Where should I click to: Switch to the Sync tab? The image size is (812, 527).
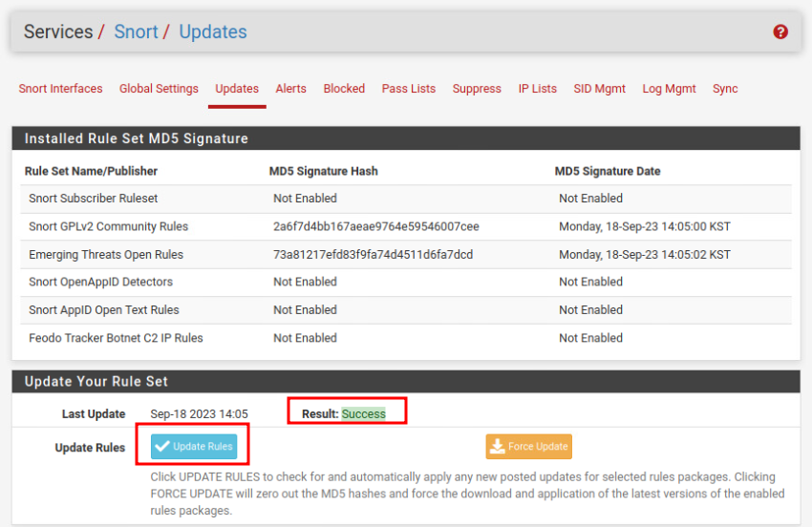(725, 89)
